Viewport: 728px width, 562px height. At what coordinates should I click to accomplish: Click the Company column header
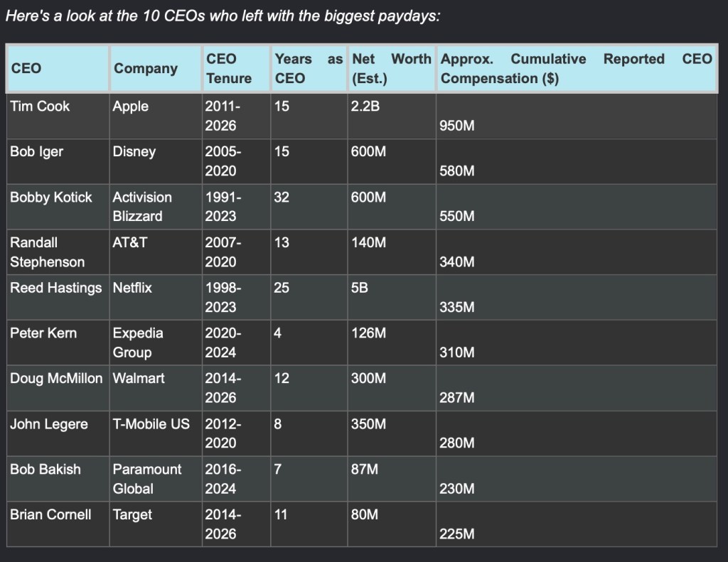tap(156, 68)
